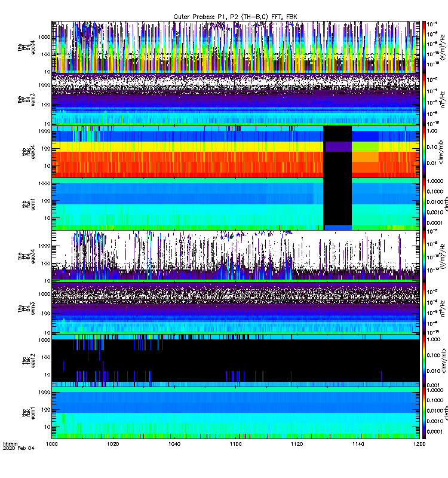Click the "10" y-axis tick of thc fbk scm1

coord(47,427)
